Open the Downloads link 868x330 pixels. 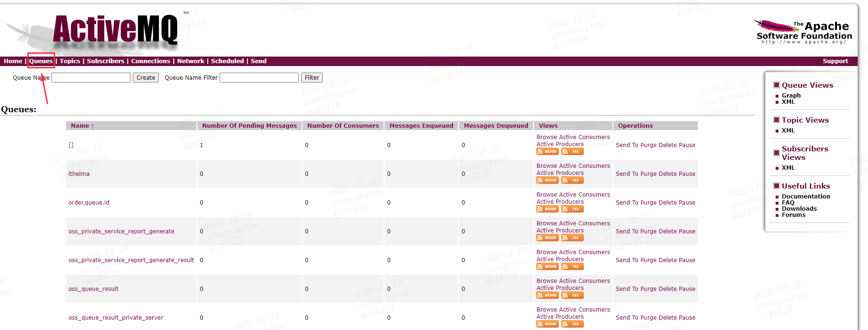pyautogui.click(x=799, y=209)
